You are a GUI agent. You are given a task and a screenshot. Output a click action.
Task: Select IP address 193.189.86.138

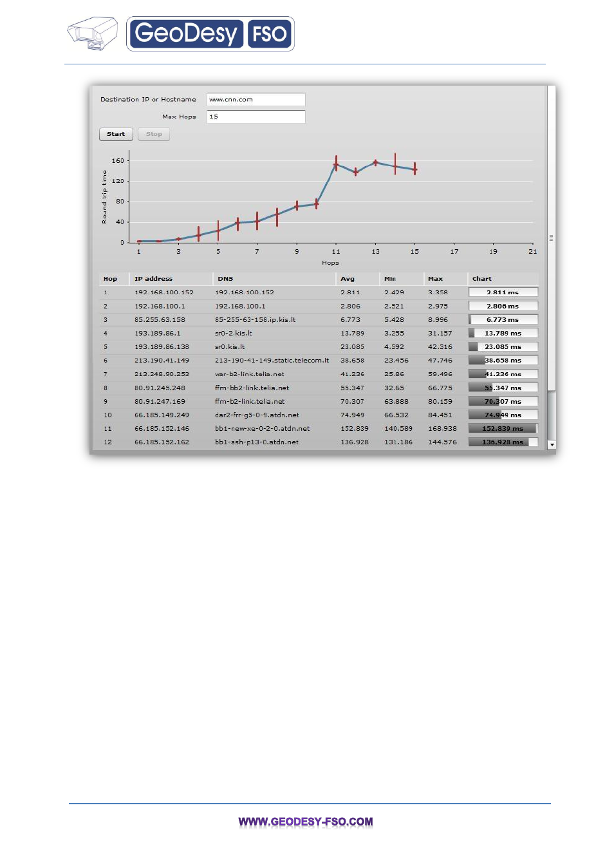point(162,347)
